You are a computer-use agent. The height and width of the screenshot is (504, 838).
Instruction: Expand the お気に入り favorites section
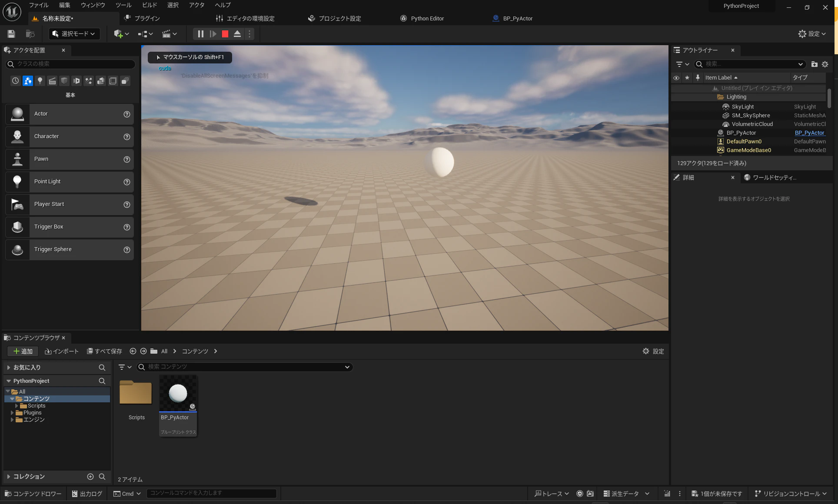tap(8, 368)
